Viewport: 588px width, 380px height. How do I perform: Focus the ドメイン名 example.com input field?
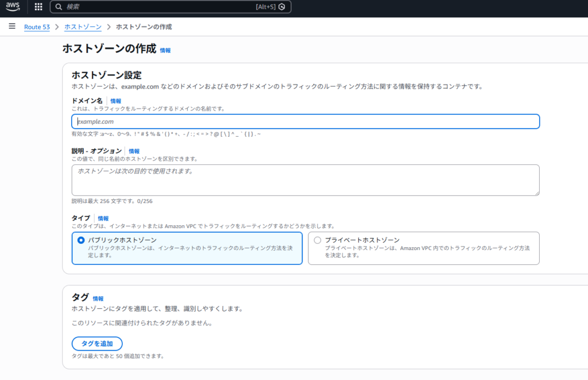click(305, 121)
